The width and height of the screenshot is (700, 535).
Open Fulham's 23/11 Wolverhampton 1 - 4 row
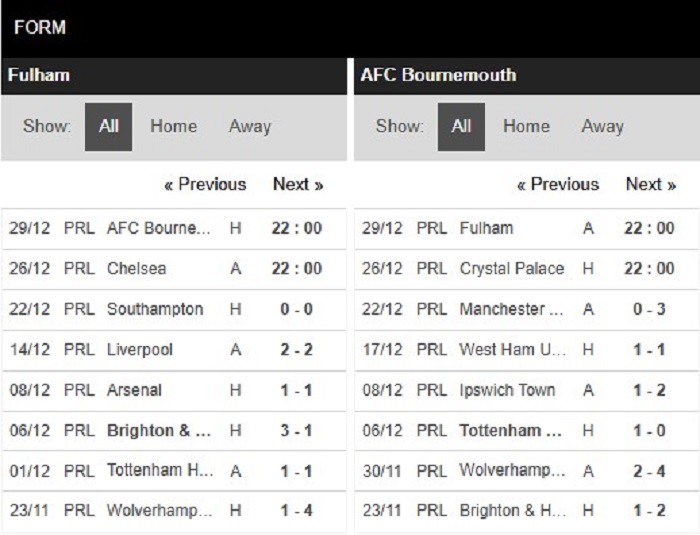tap(174, 511)
